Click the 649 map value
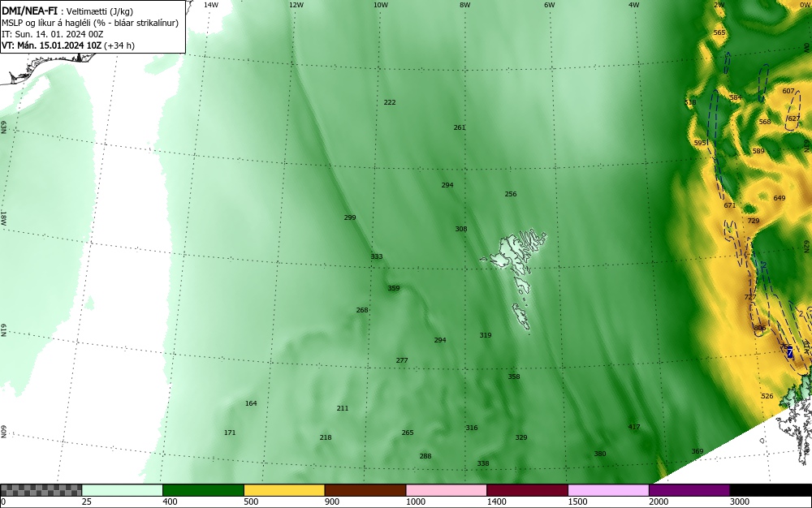The image size is (812, 508). (x=780, y=198)
